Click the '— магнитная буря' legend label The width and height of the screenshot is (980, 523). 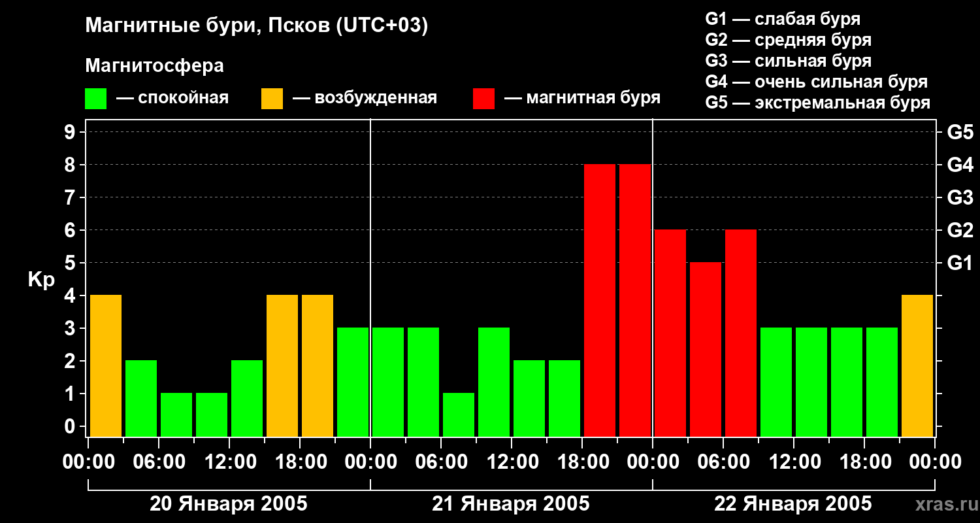582,98
